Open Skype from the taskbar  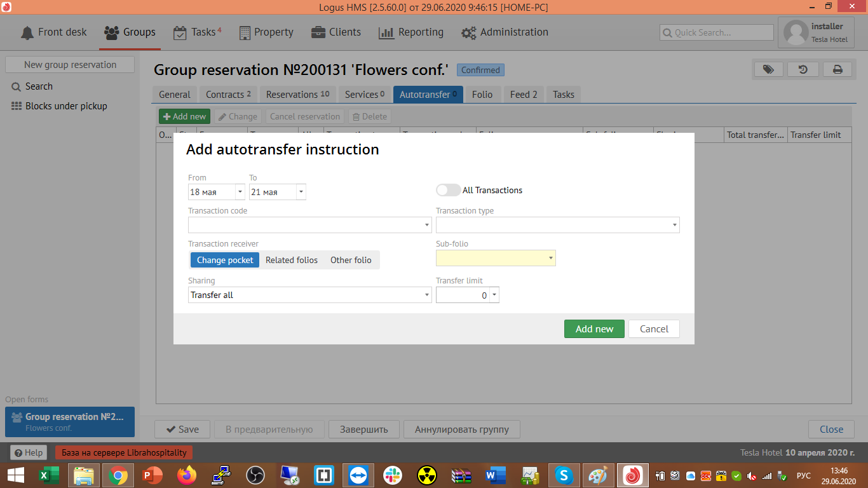564,475
